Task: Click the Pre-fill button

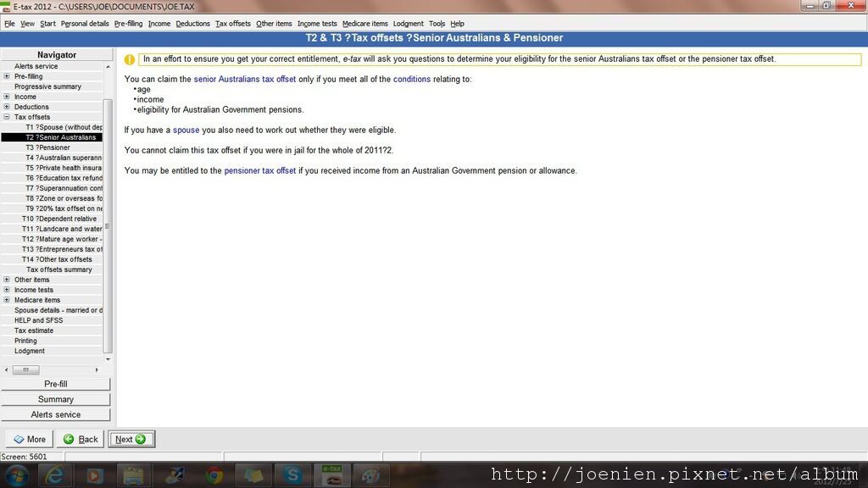Action: [56, 384]
